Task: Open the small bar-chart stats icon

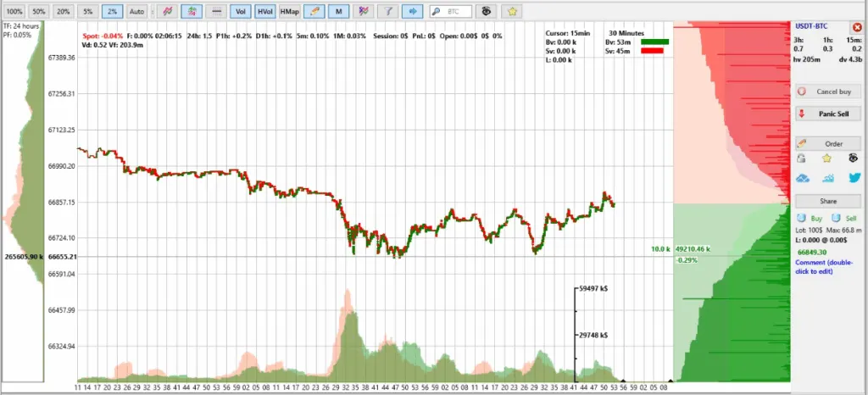Action: click(x=829, y=178)
